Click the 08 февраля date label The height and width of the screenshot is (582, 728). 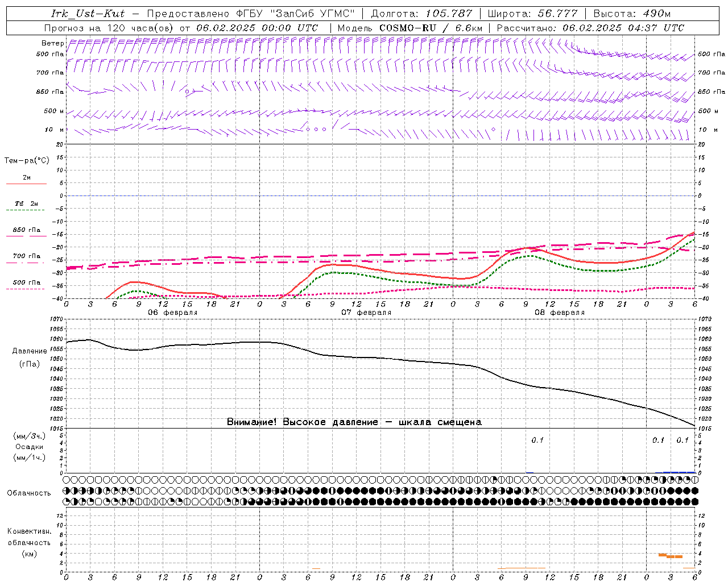[560, 313]
